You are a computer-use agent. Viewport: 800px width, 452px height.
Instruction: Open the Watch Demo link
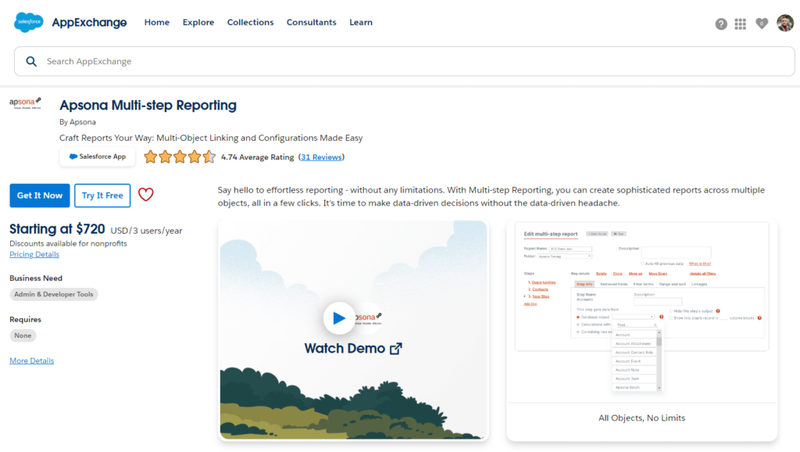353,348
